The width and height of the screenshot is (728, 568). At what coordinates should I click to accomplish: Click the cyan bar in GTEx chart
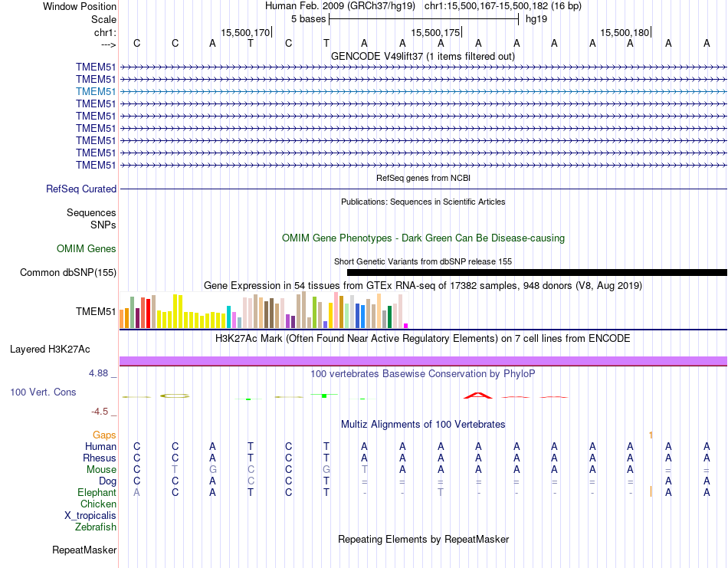click(x=228, y=317)
